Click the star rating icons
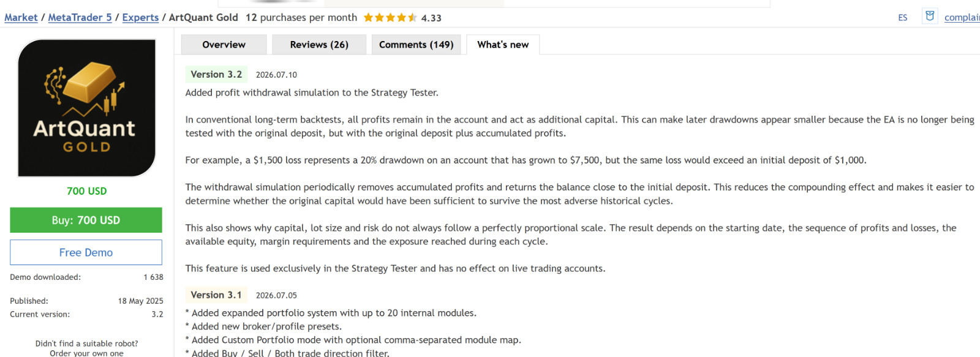Screen dimensions: 980x357 [390, 18]
